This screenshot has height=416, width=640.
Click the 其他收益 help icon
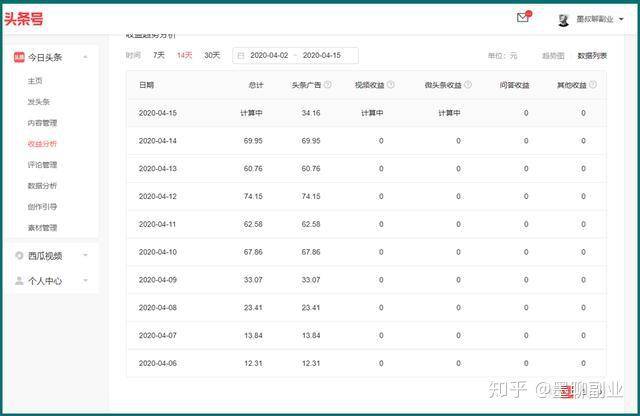(x=593, y=85)
